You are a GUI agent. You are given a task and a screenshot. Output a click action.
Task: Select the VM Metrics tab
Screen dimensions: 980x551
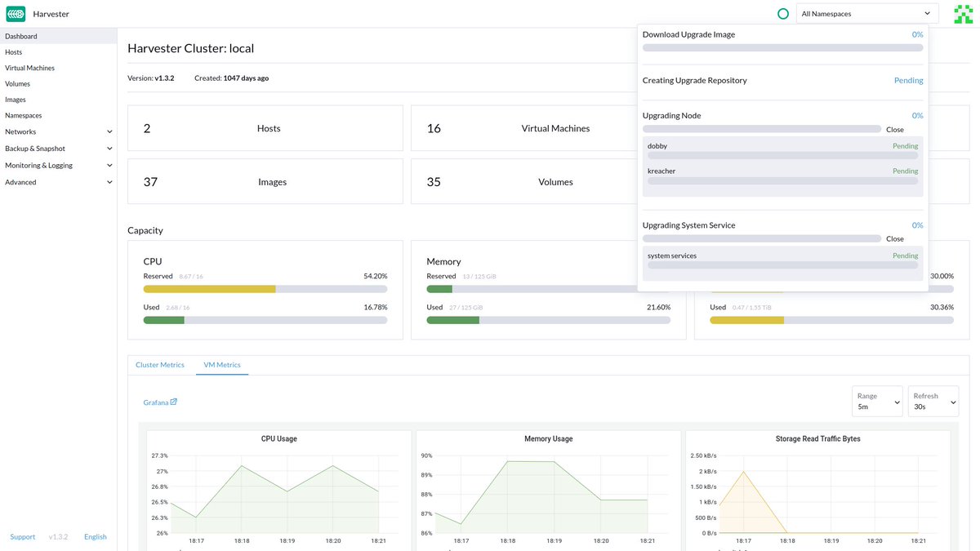tap(222, 365)
